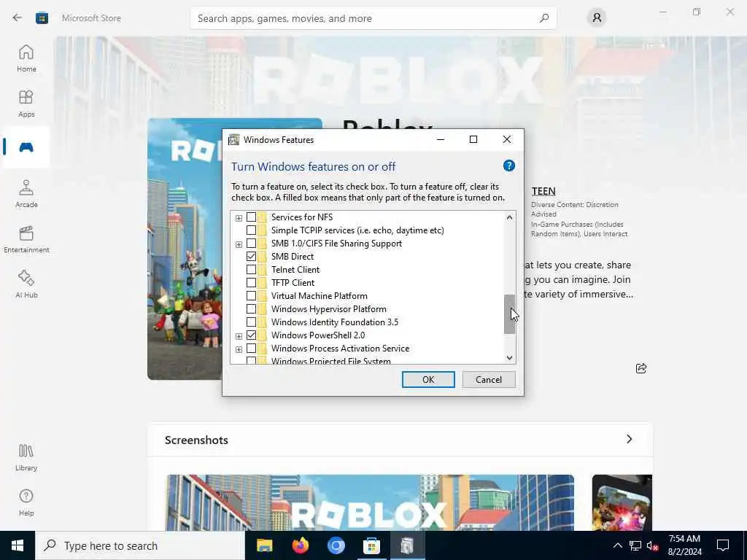
Task: Launch Chromium browser from taskbar
Action: coord(336,545)
